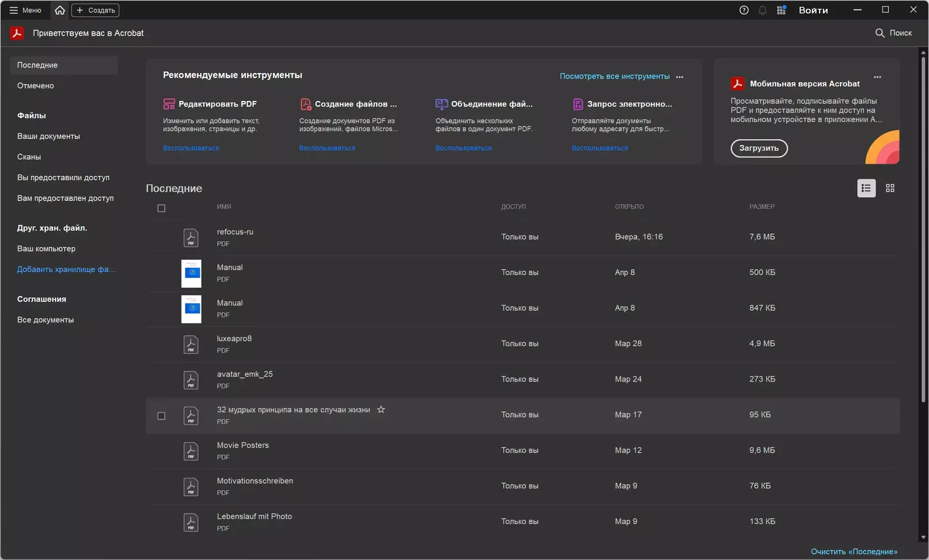Click the Home icon in top bar
This screenshot has width=929, height=560.
point(60,10)
